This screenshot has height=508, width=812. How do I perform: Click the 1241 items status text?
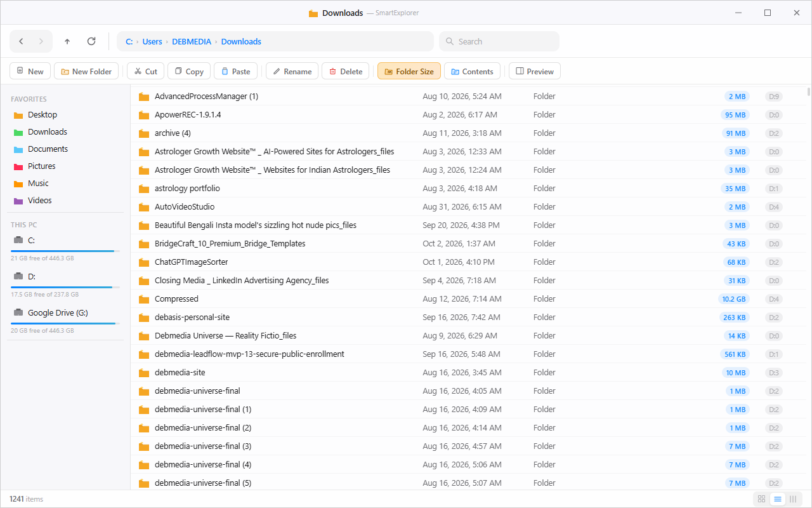(26, 499)
